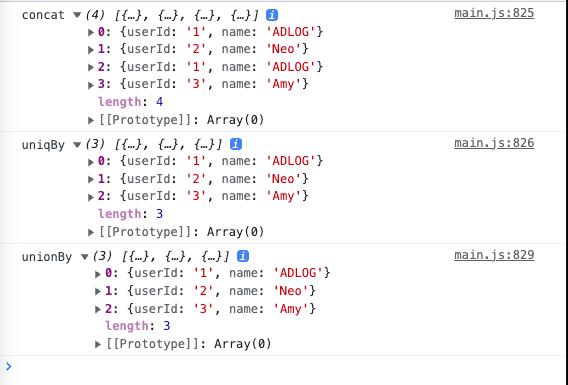Expand the concat [[Prototype]] entry
Image resolution: width=568 pixels, height=385 pixels.
91,120
